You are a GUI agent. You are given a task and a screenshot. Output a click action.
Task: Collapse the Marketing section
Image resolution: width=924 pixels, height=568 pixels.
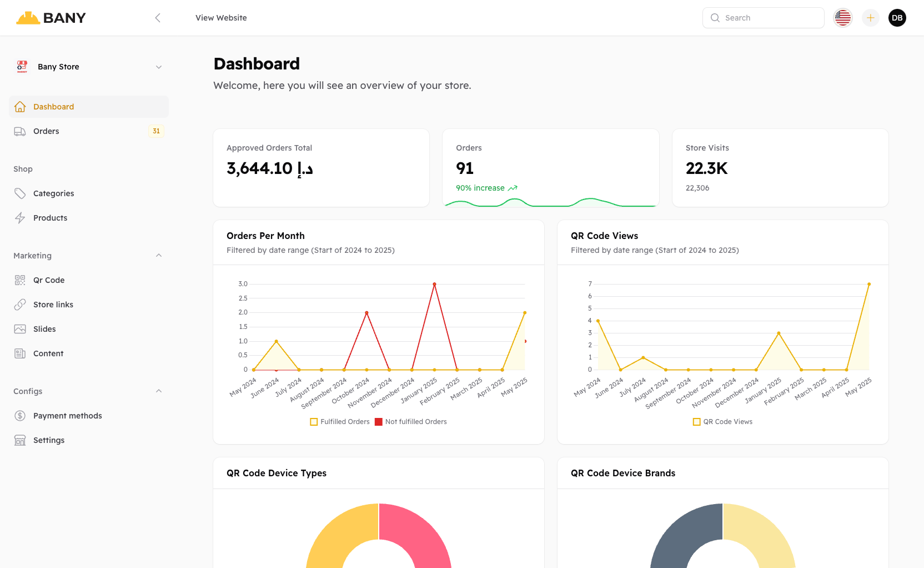pyautogui.click(x=159, y=256)
